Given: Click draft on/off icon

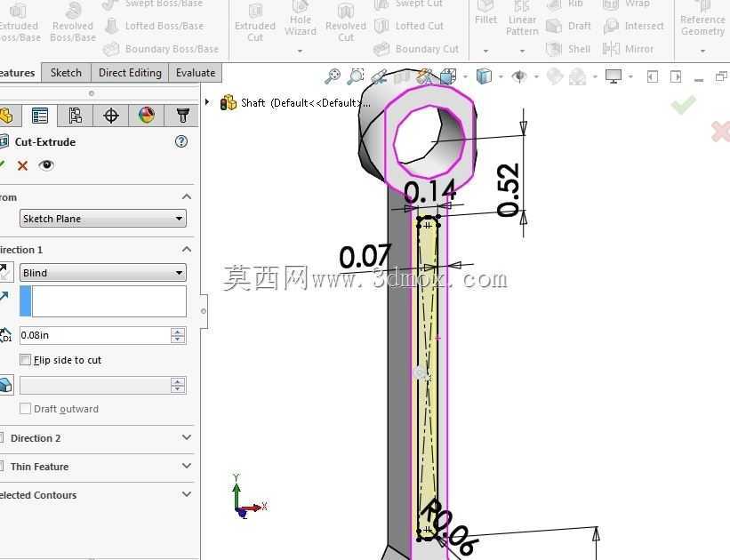Looking at the screenshot, I should coord(5,385).
